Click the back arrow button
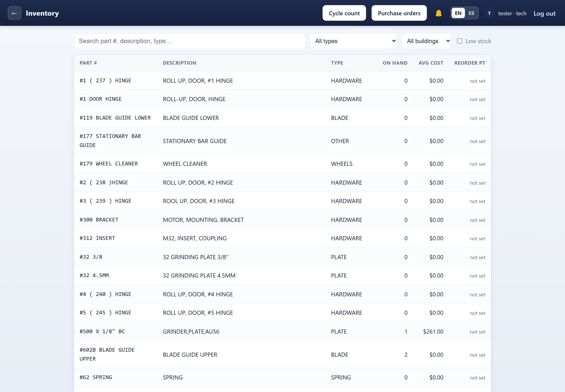Viewport: 565px width, 392px height. [x=14, y=13]
